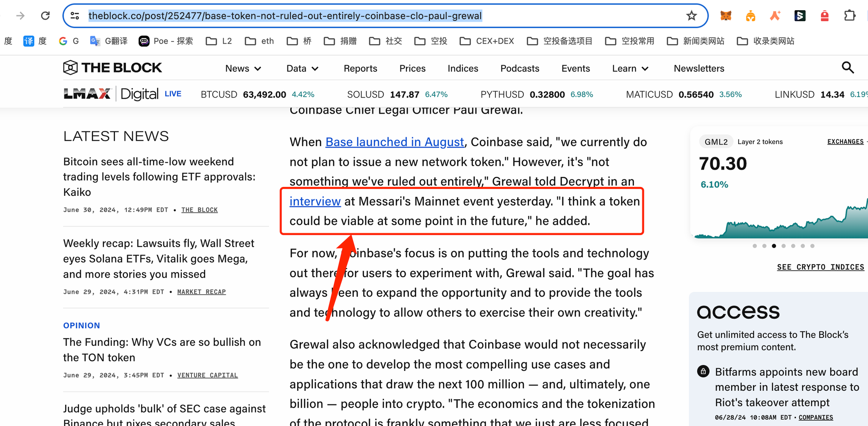Click the site search magnifier icon
The image size is (868, 426).
pos(848,68)
